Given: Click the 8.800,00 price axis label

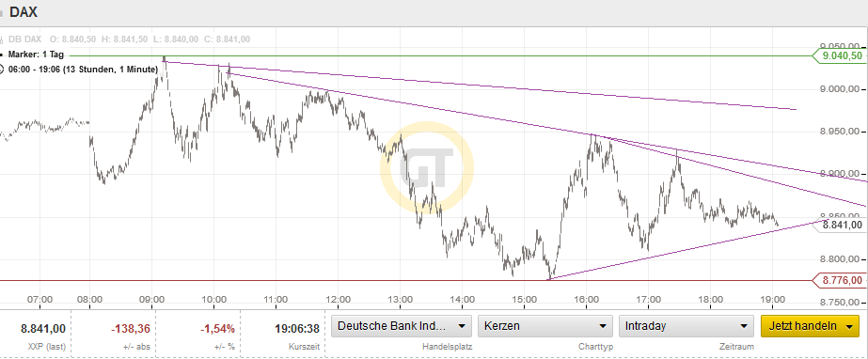Looking at the screenshot, I should pyautogui.click(x=839, y=259).
